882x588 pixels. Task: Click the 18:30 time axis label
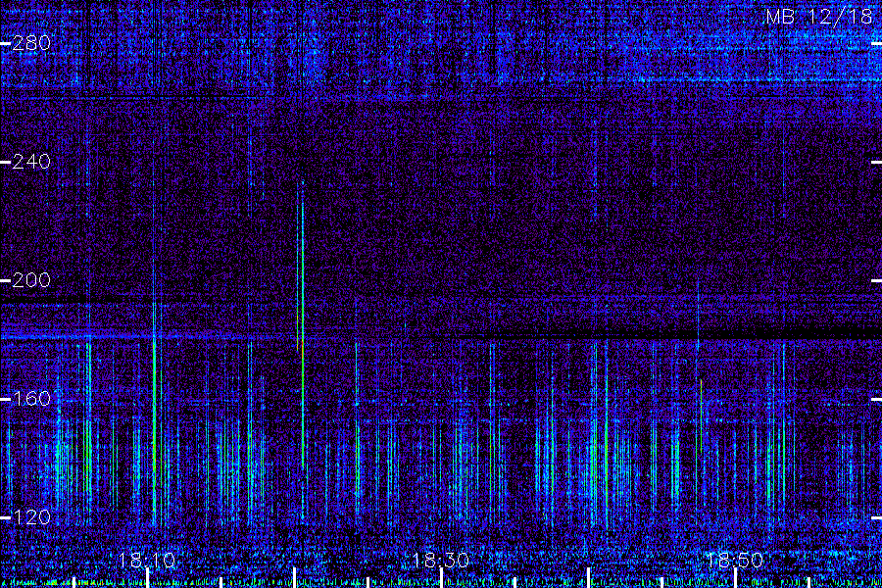(440, 561)
